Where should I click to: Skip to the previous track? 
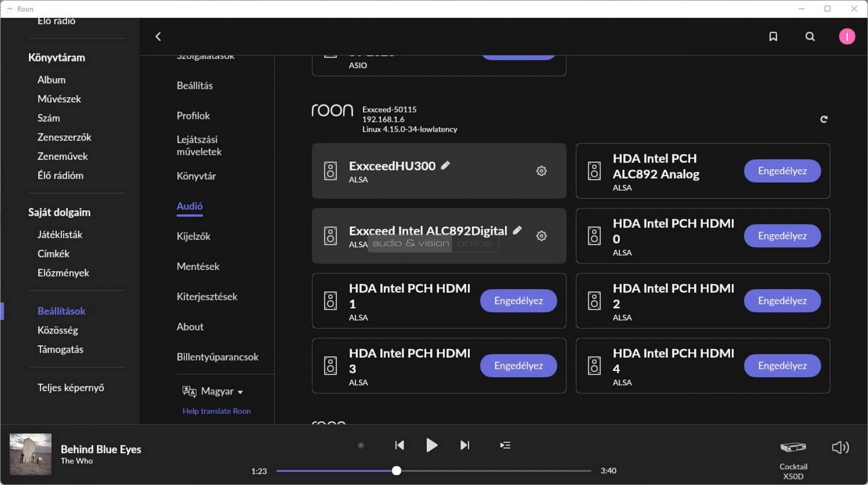(399, 445)
